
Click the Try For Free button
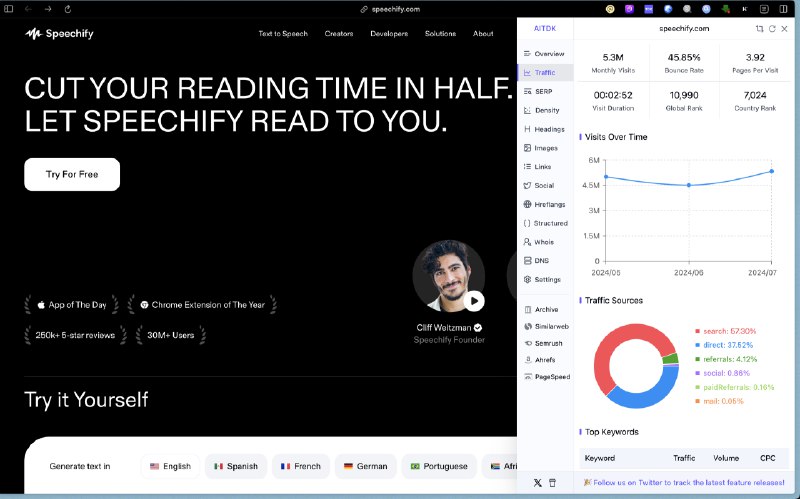(x=72, y=174)
